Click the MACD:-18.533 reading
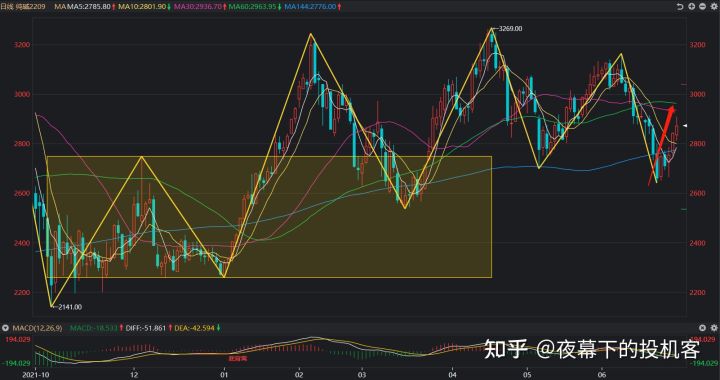Viewport: 720px width, 380px height. [x=93, y=328]
